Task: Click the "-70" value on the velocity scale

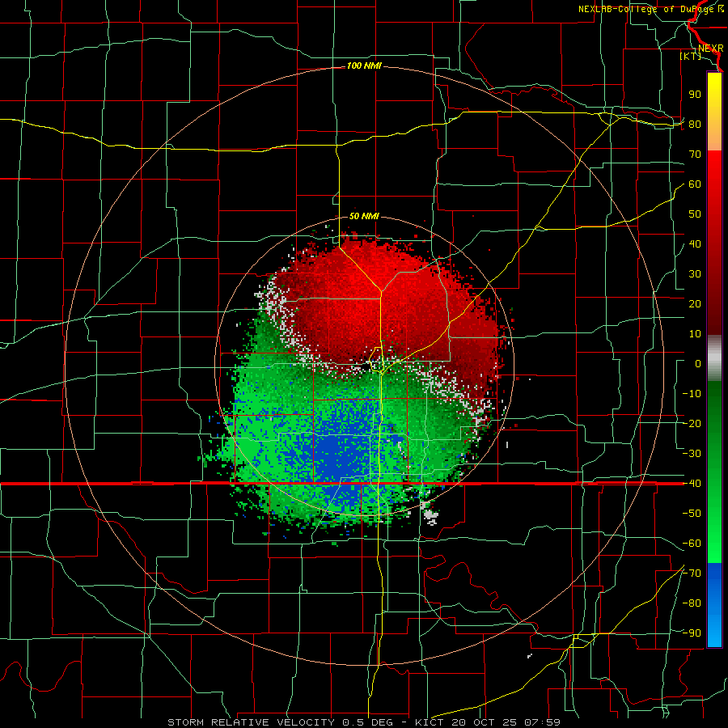Action: point(692,574)
